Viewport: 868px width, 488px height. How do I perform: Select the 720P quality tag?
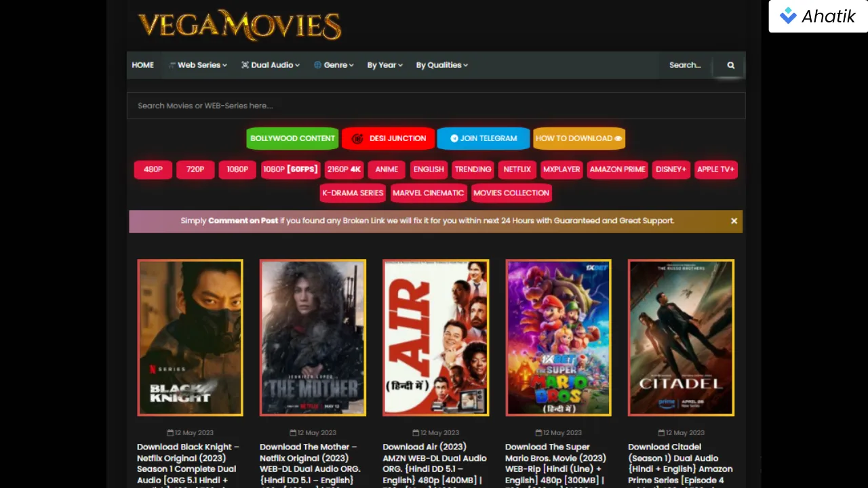tap(195, 169)
